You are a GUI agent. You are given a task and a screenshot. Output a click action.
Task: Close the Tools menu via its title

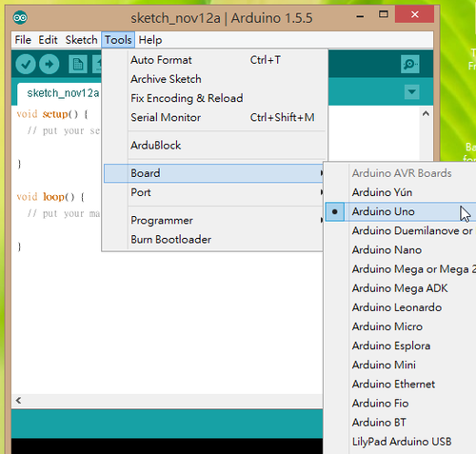[118, 40]
